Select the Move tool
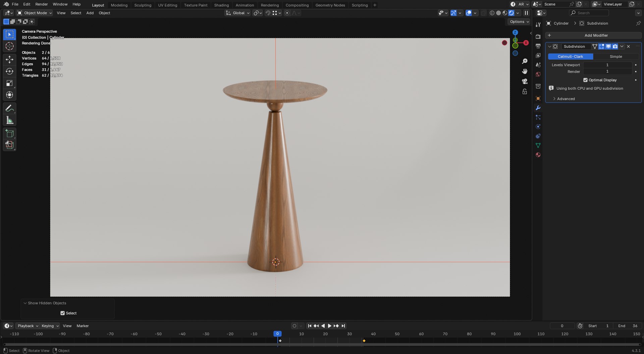Viewport: 644px width, 354px height. click(9, 60)
